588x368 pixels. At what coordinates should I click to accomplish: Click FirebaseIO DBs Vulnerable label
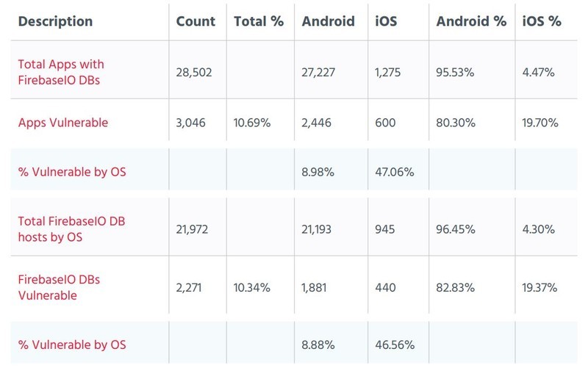click(59, 287)
